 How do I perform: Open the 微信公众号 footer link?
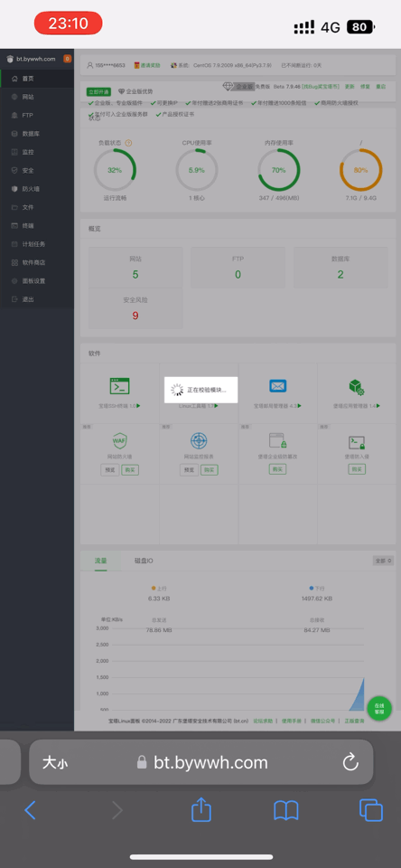(x=322, y=721)
